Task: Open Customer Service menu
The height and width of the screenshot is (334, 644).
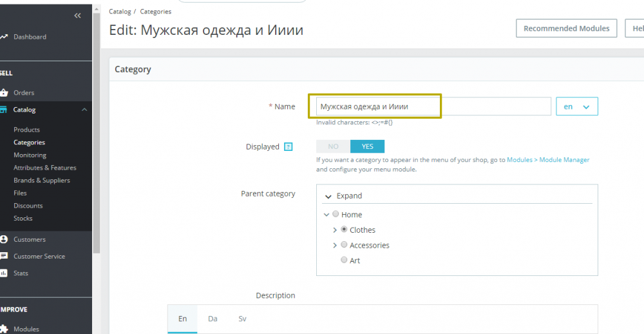Action: pyautogui.click(x=39, y=256)
